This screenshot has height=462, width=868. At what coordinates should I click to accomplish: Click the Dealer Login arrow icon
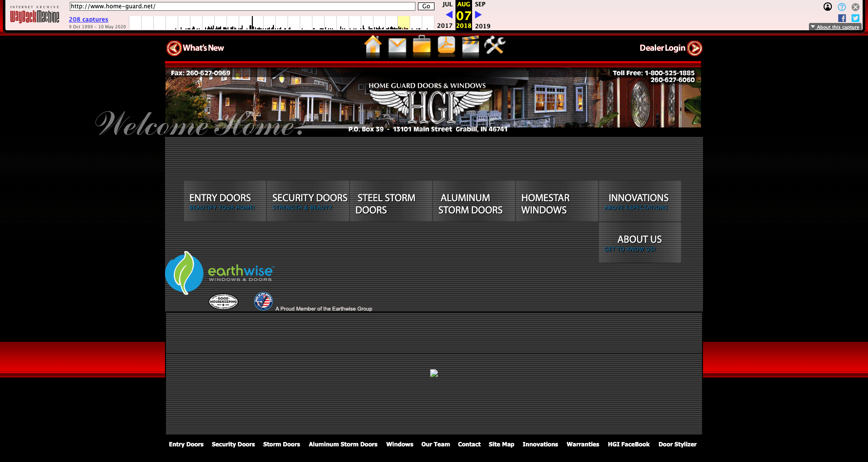click(x=694, y=48)
